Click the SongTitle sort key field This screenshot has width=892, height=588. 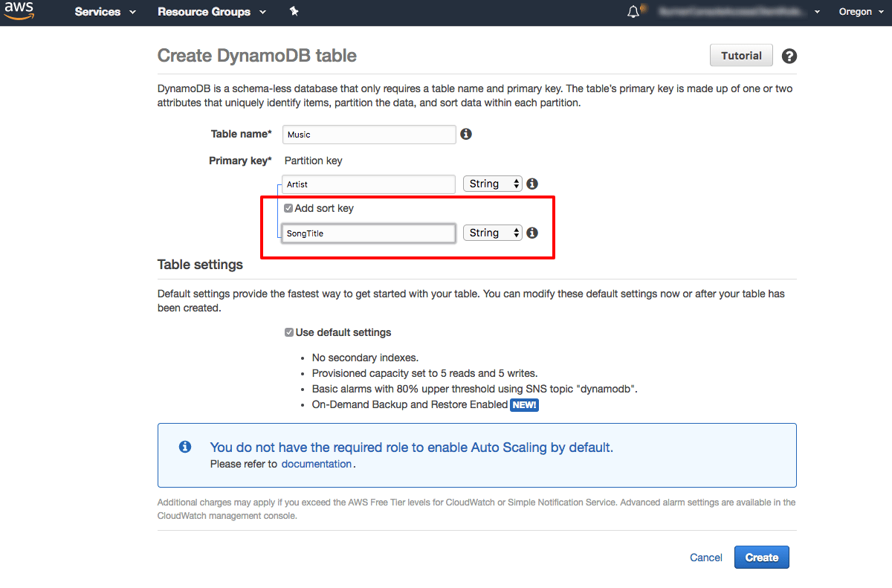coord(369,233)
